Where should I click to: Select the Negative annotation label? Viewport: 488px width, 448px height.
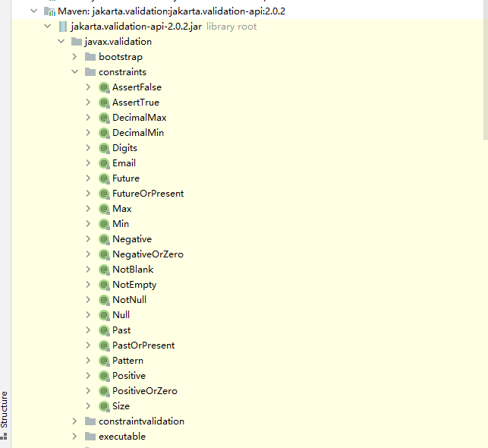[132, 239]
